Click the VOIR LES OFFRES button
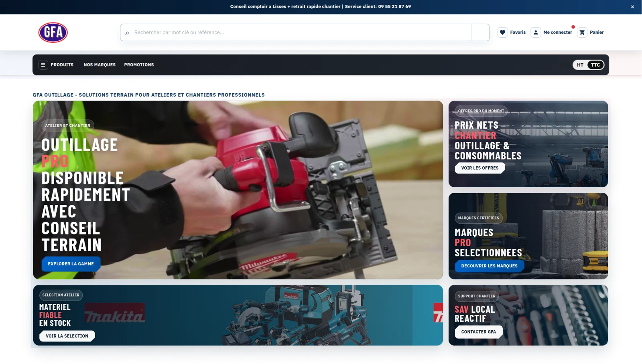642x364 pixels. click(480, 168)
